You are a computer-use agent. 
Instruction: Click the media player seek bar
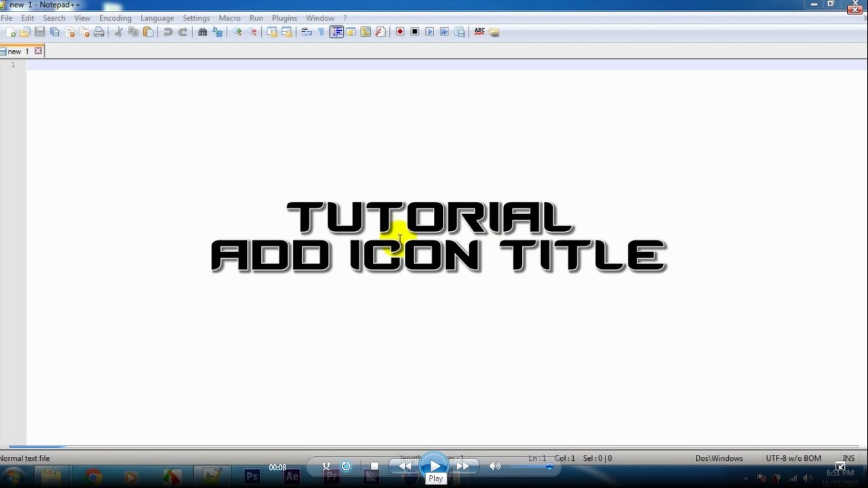(x=434, y=447)
